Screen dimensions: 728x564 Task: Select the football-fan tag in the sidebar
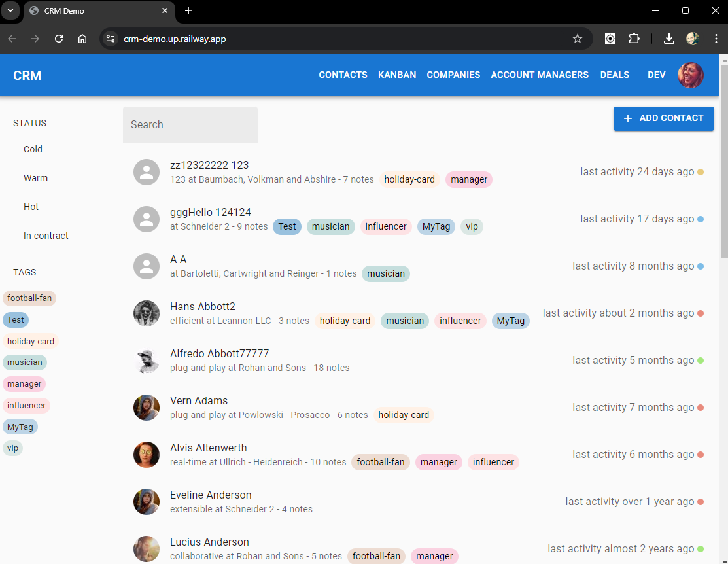tap(29, 298)
